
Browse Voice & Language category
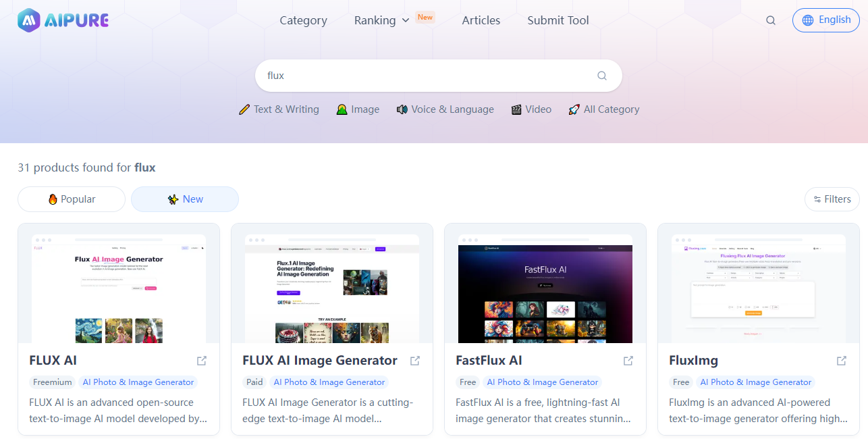445,109
